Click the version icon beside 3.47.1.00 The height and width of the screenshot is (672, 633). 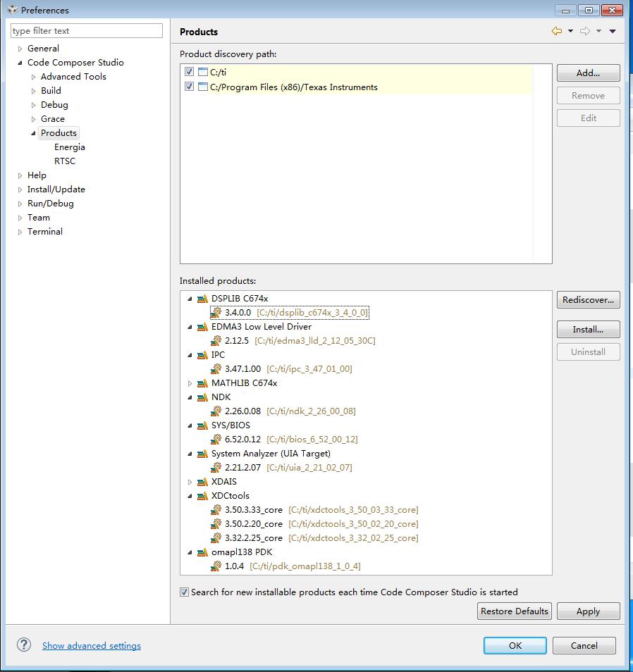pyautogui.click(x=216, y=369)
